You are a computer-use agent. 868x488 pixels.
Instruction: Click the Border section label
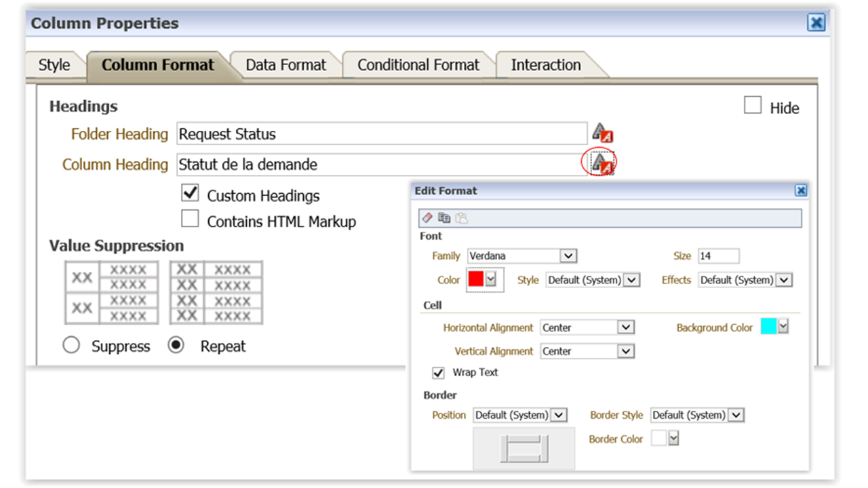pyautogui.click(x=440, y=395)
